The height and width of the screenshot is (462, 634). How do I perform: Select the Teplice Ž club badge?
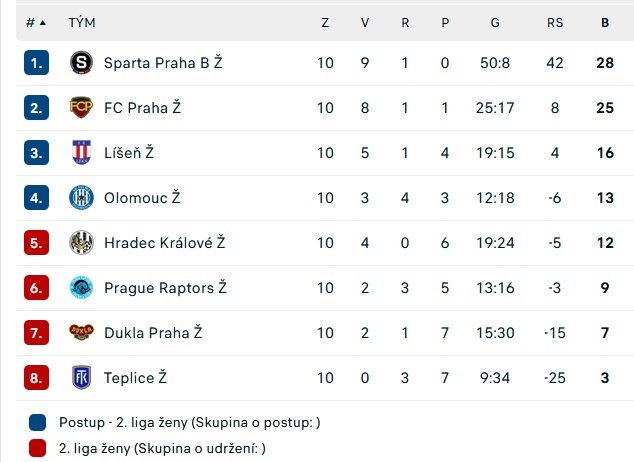(81, 378)
